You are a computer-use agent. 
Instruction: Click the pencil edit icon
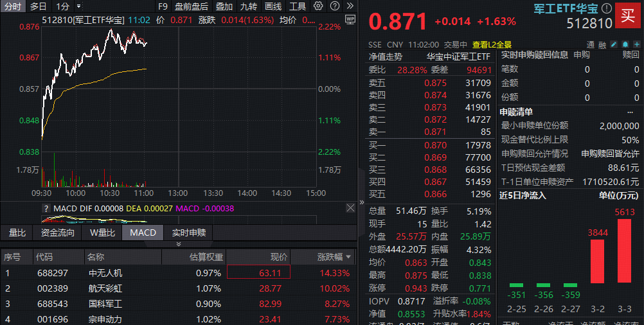[x=614, y=45]
